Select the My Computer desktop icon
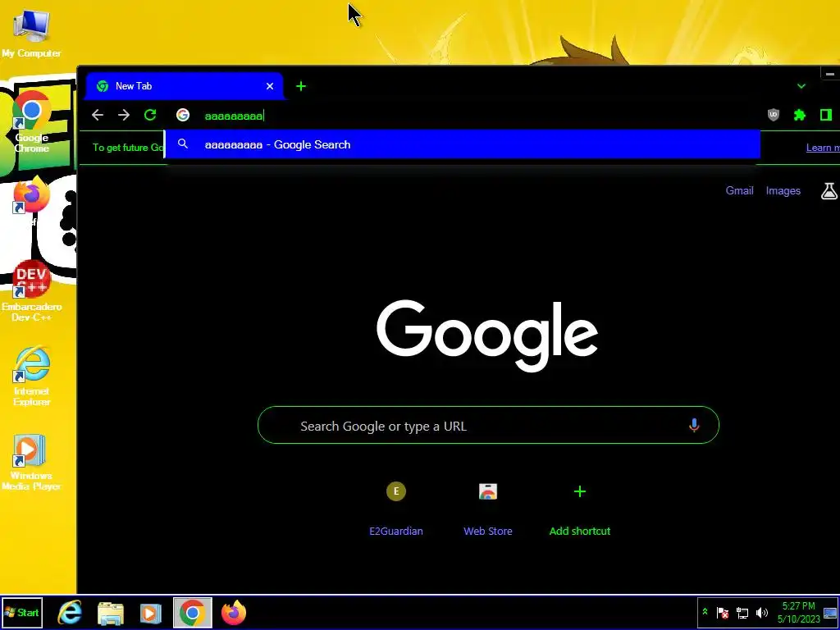Image resolution: width=840 pixels, height=630 pixels. tap(31, 32)
